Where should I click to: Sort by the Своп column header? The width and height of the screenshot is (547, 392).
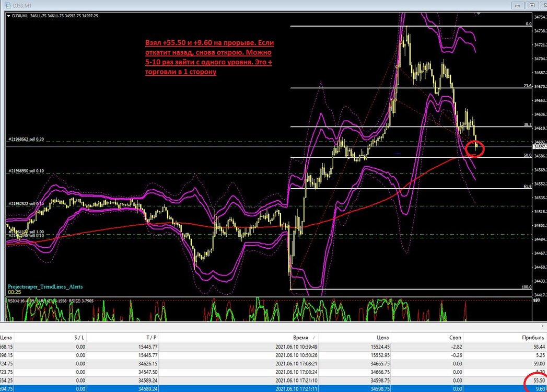[427, 338]
